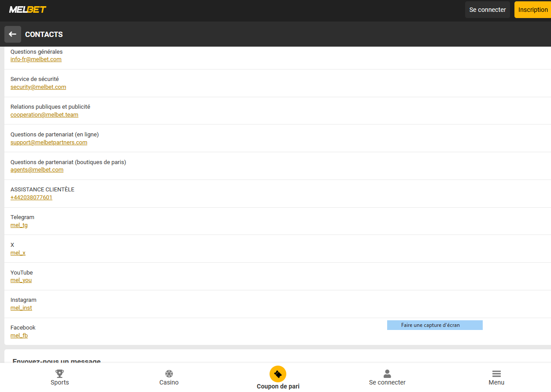Open the MELBET logo home link
The height and width of the screenshot is (392, 551).
point(28,9)
